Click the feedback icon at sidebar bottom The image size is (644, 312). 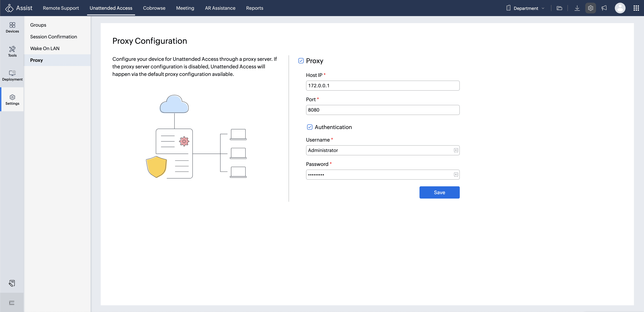coord(12,283)
